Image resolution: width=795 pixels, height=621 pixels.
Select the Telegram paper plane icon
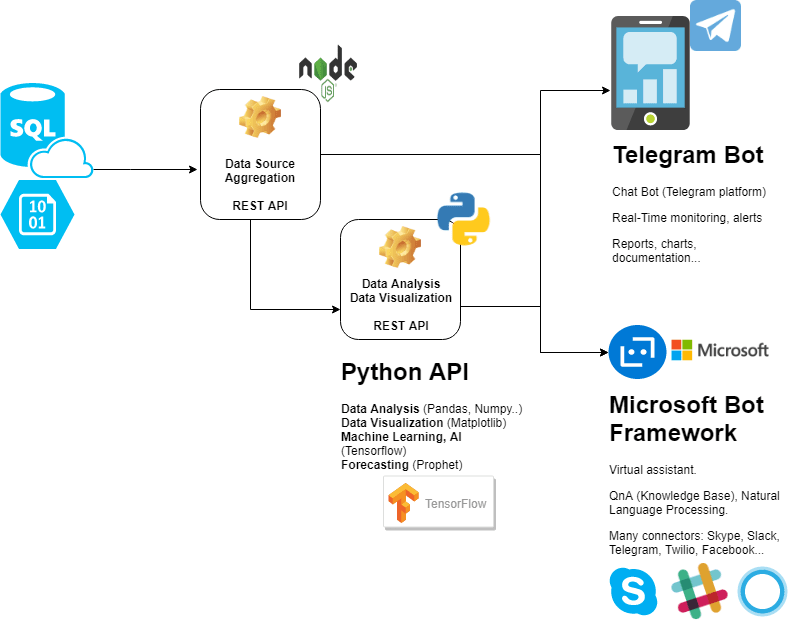point(715,25)
